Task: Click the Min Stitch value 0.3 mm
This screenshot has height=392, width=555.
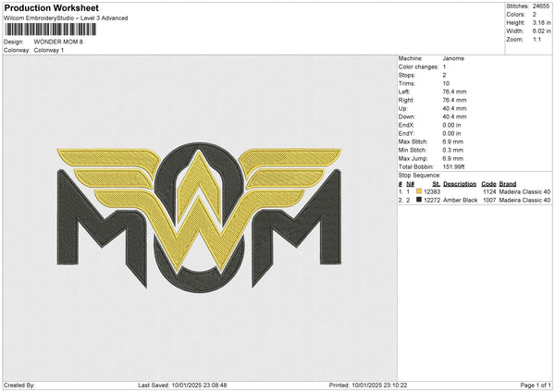Action: 452,150
